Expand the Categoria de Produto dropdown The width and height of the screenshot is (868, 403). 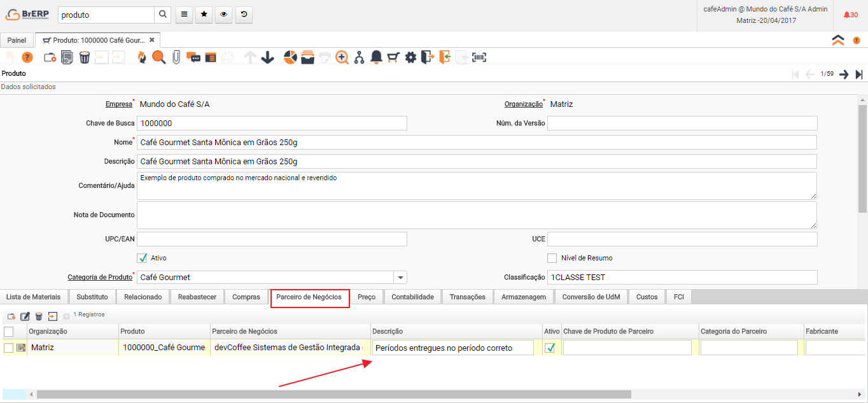[400, 278]
